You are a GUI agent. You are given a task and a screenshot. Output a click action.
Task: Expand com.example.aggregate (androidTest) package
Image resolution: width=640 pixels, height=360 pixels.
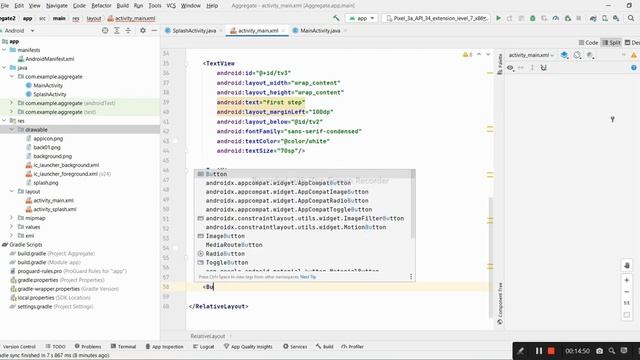point(12,103)
